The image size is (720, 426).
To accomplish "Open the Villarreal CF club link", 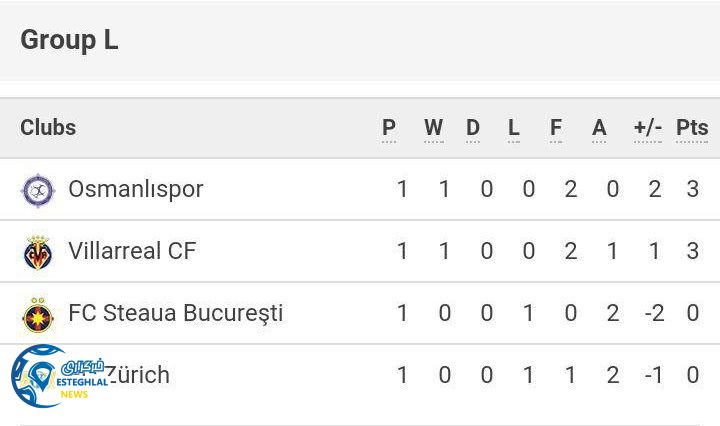I will click(132, 251).
